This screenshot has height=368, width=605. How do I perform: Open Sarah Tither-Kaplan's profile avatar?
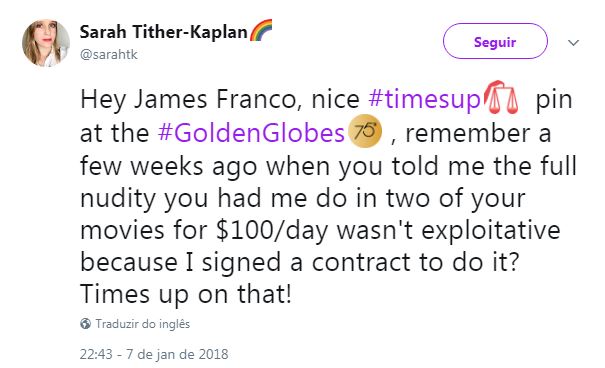click(x=46, y=43)
